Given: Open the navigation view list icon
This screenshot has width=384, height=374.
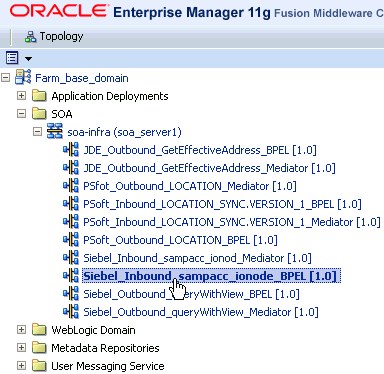Looking at the screenshot, I should pyautogui.click(x=12, y=58).
